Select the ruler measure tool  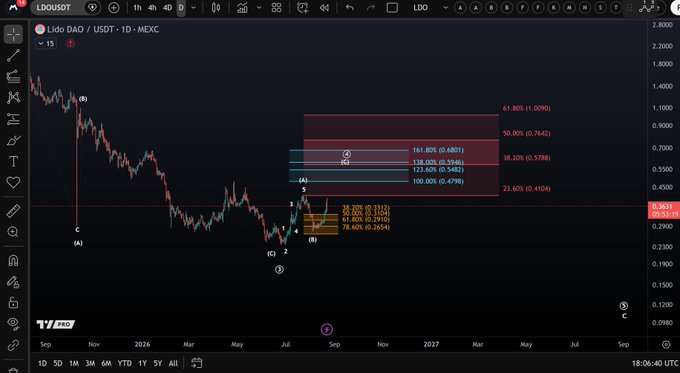point(13,211)
